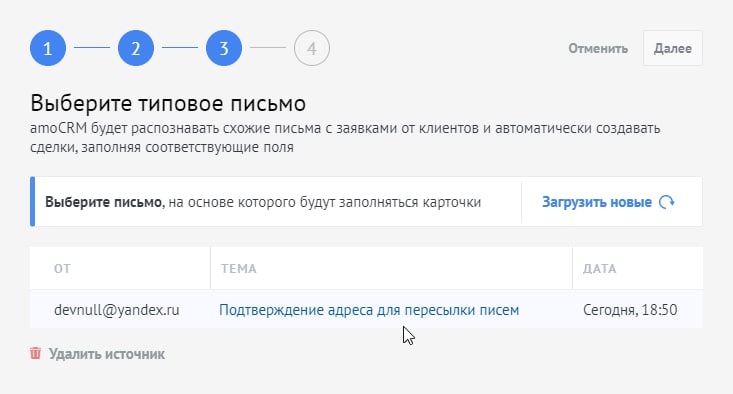Viewport: 733px width, 394px height.
Task: Select sender devnull@yandex.ru cell
Action: tap(117, 310)
